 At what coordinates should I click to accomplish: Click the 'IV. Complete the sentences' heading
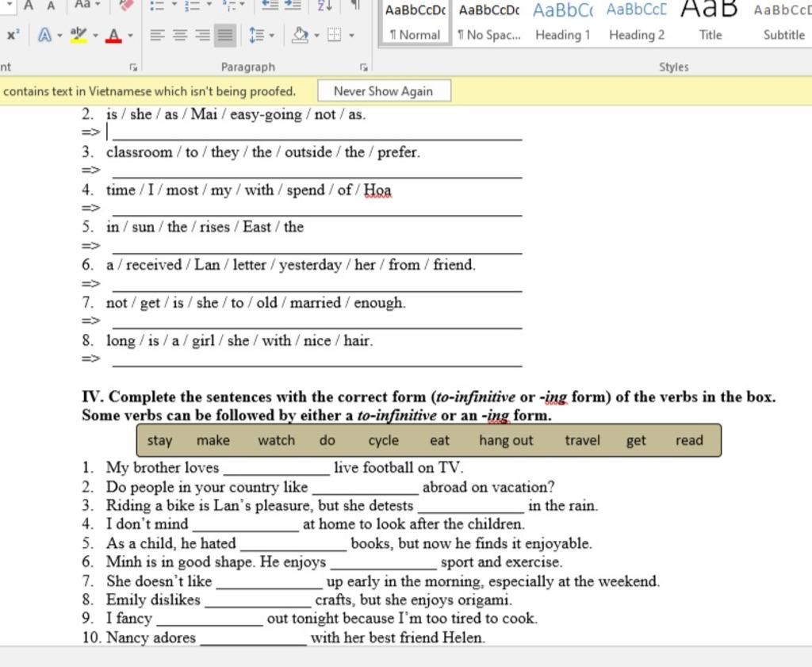click(429, 406)
